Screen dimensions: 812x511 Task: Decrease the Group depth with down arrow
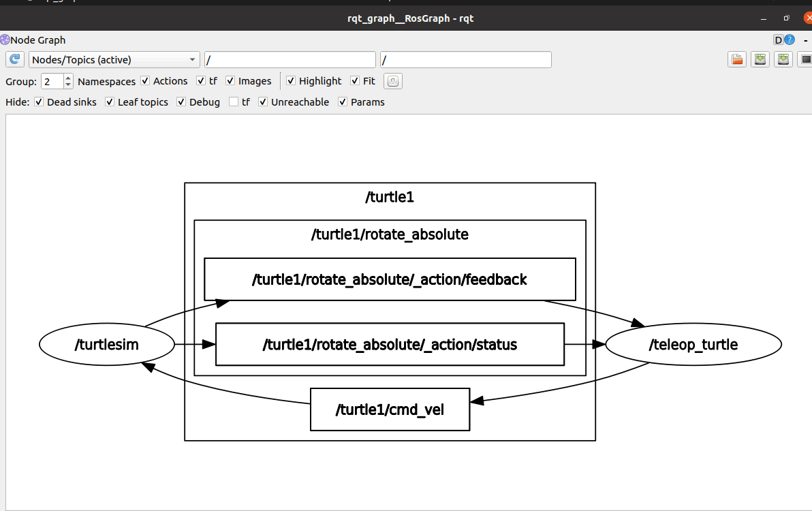tap(68, 84)
